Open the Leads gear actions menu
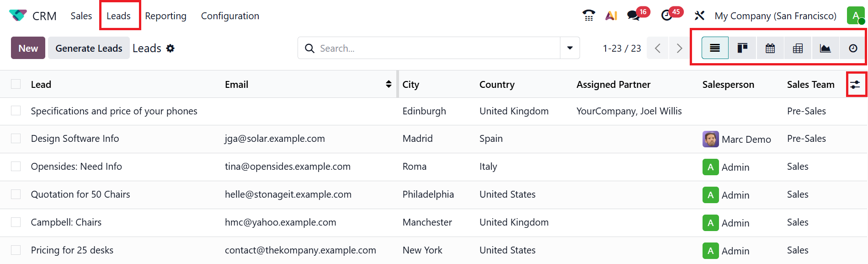This screenshot has height=264, width=868. pyautogui.click(x=170, y=48)
